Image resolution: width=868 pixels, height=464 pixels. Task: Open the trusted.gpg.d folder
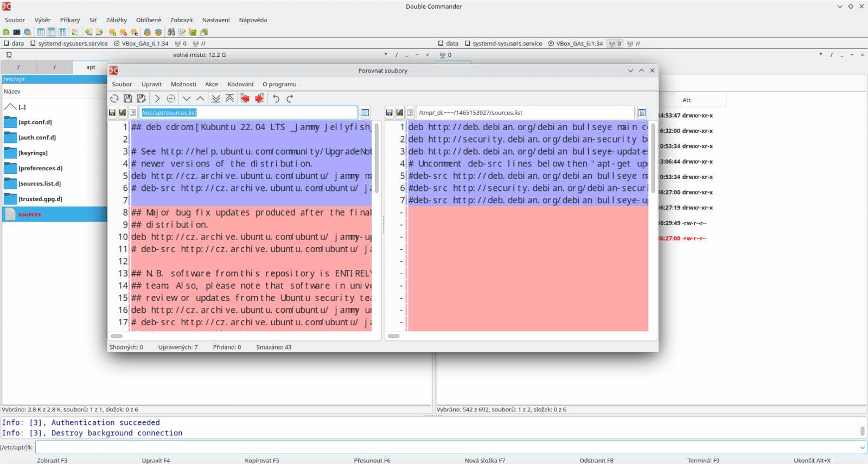[x=40, y=199]
